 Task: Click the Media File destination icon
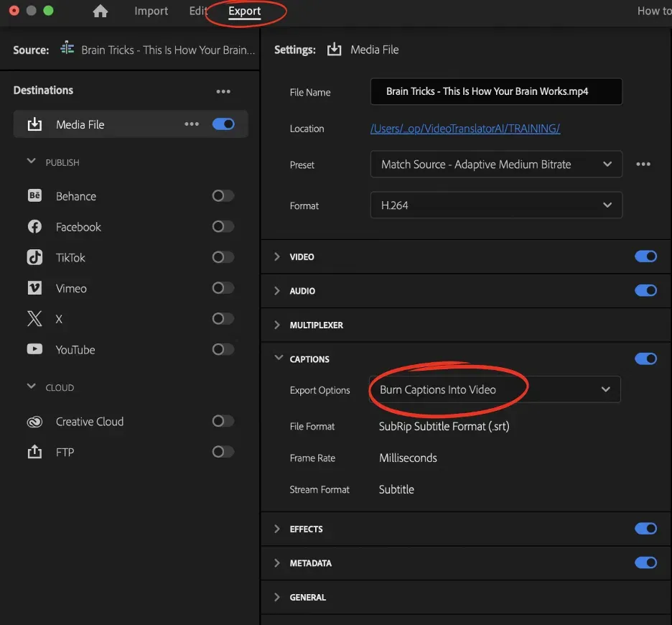pos(34,124)
